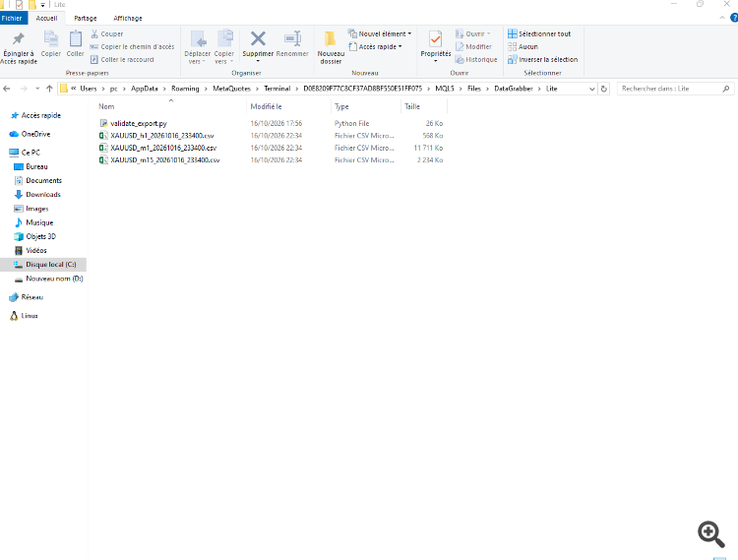Open the Propriétés icon

pos(435,40)
